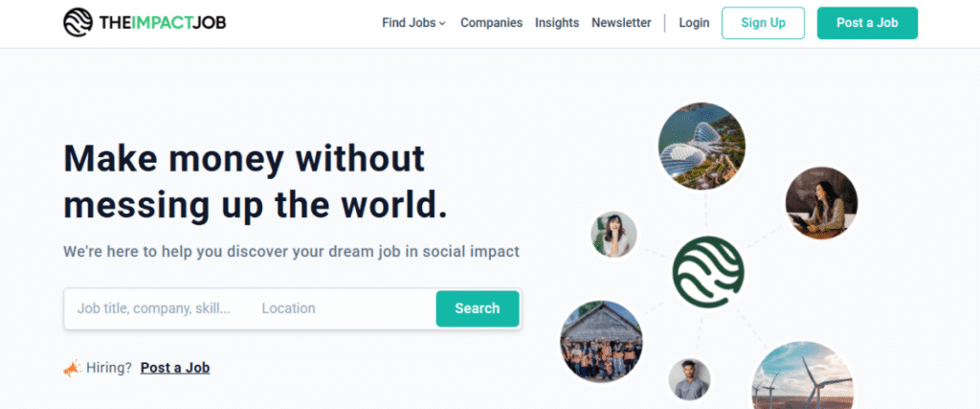Open the Companies menu item

pyautogui.click(x=491, y=23)
